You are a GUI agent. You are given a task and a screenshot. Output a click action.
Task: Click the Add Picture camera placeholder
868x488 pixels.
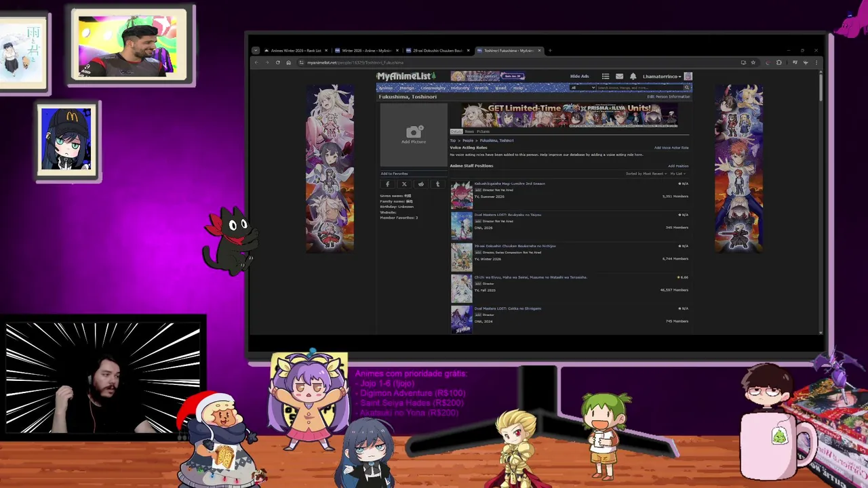pos(413,134)
